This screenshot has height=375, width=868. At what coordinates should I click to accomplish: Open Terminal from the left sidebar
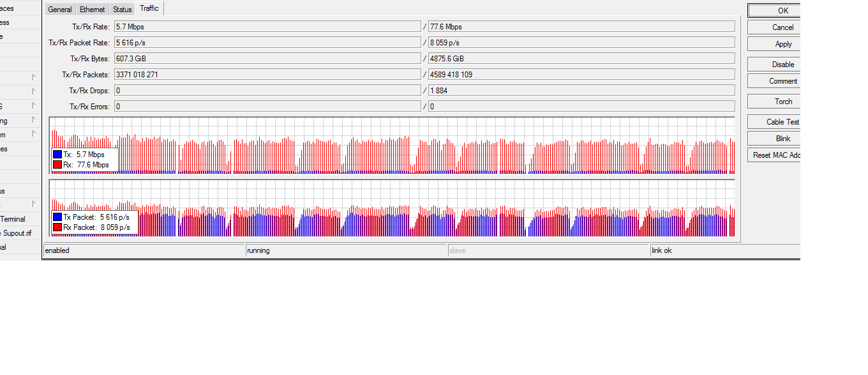(x=13, y=219)
